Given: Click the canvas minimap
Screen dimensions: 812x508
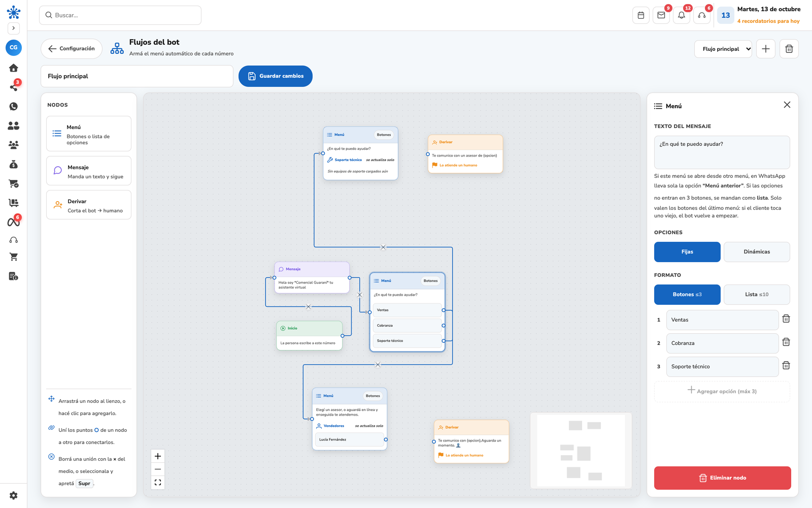Looking at the screenshot, I should [x=581, y=451].
